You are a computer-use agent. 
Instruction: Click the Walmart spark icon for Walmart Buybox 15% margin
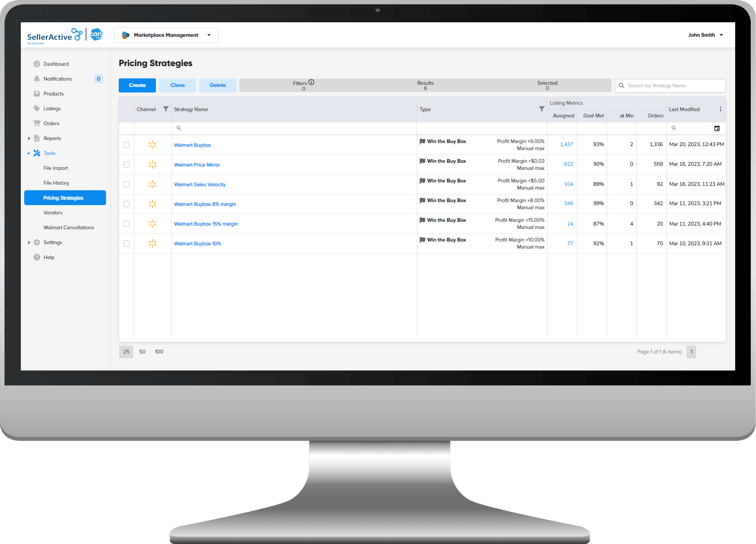152,224
